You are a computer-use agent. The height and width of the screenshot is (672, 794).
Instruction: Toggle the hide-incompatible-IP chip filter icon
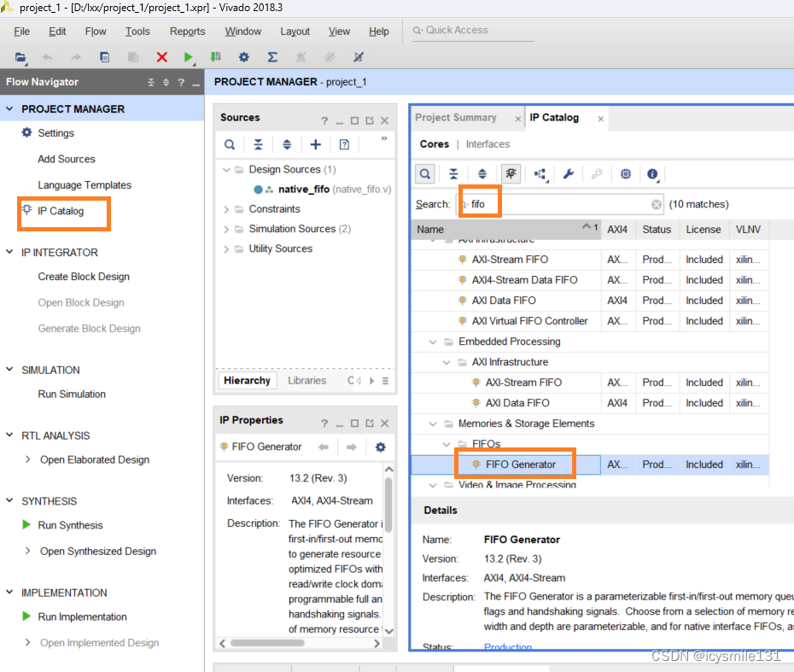pos(511,174)
